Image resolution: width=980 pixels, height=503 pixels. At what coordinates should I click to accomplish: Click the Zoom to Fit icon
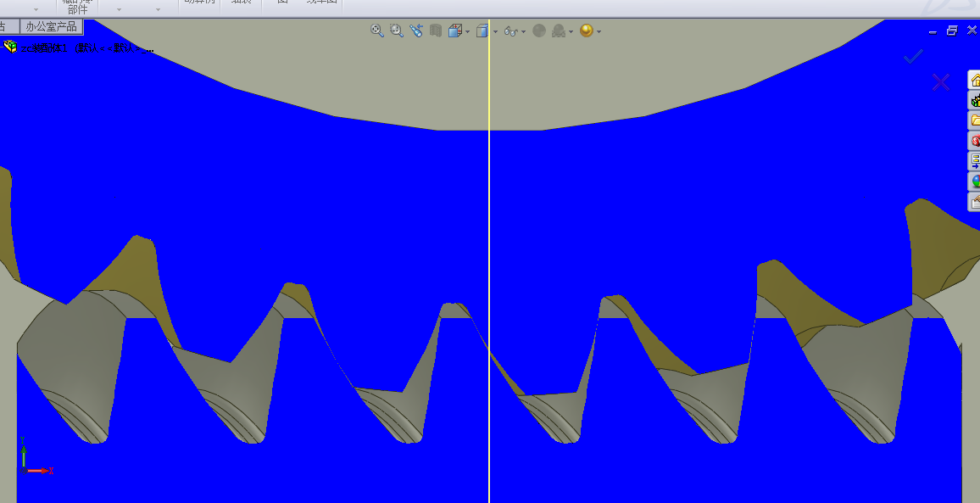click(x=377, y=31)
